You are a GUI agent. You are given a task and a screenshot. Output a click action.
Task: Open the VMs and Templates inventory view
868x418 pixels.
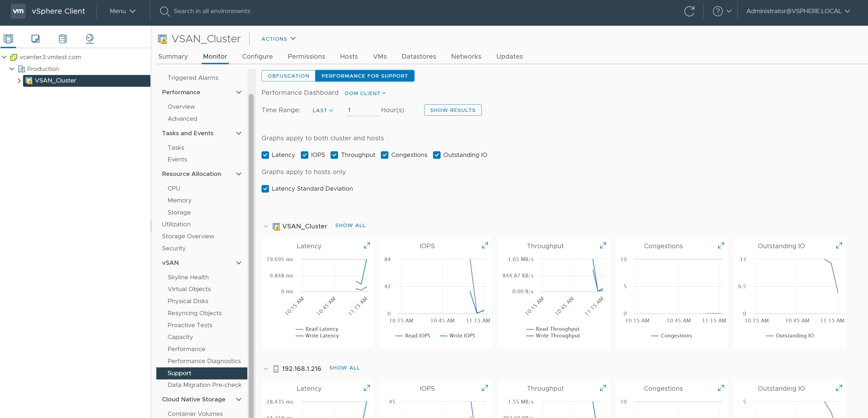click(35, 39)
